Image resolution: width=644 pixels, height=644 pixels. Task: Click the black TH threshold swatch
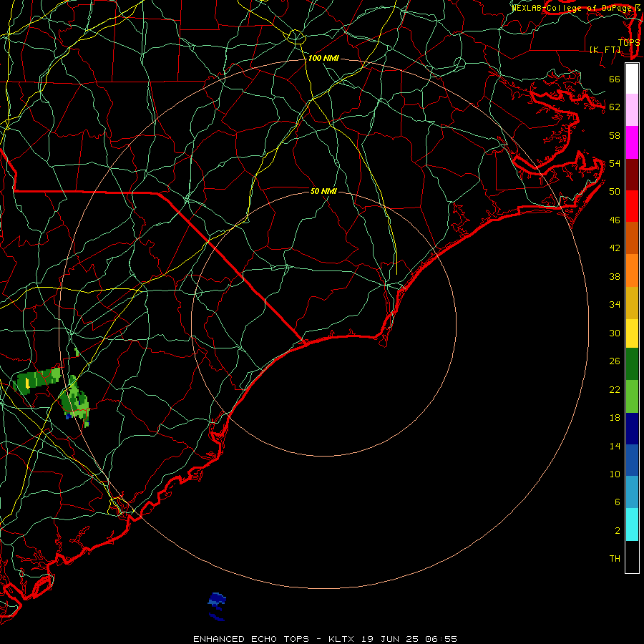(x=632, y=557)
